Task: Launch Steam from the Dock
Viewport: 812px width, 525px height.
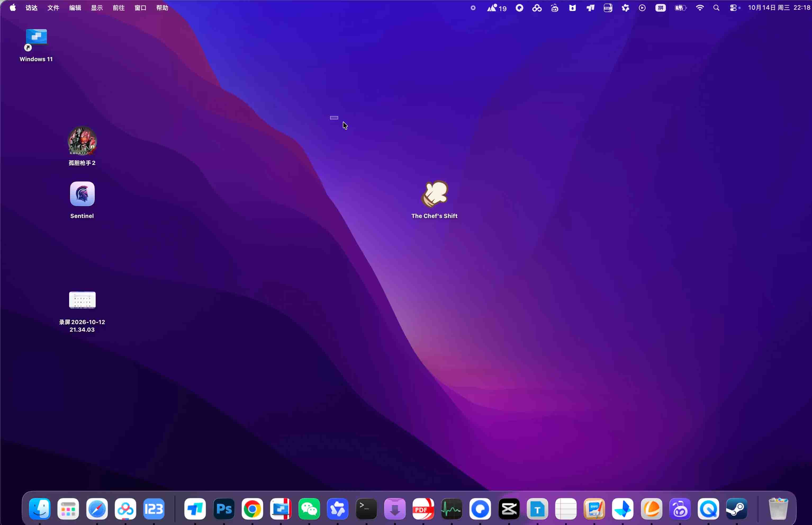Action: coord(737,509)
